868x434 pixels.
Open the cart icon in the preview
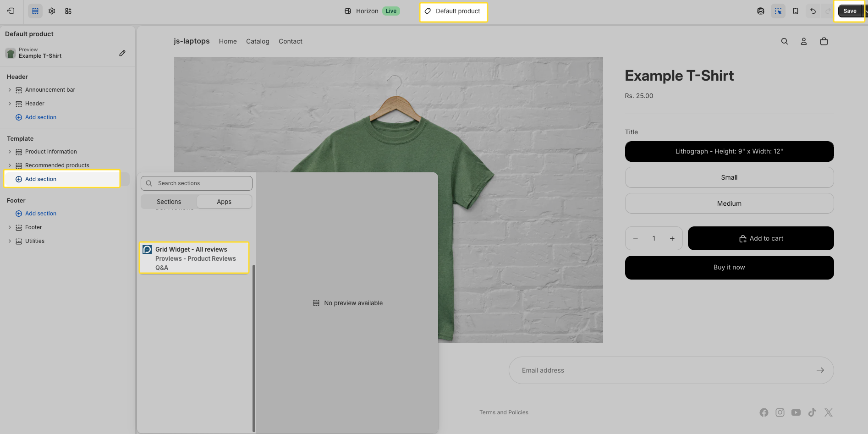click(x=824, y=41)
